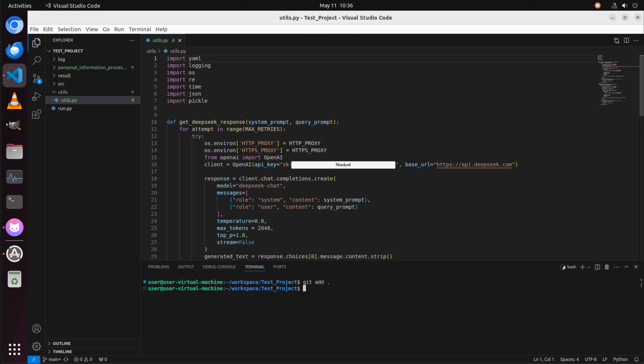Open the Manage gear icon
Image resolution: width=644 pixels, height=364 pixels.
36,346
